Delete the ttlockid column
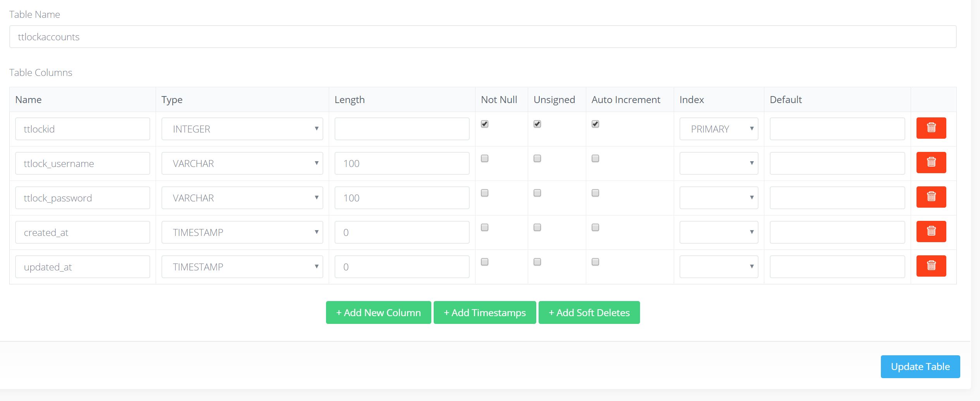The height and width of the screenshot is (401, 980). (x=931, y=128)
